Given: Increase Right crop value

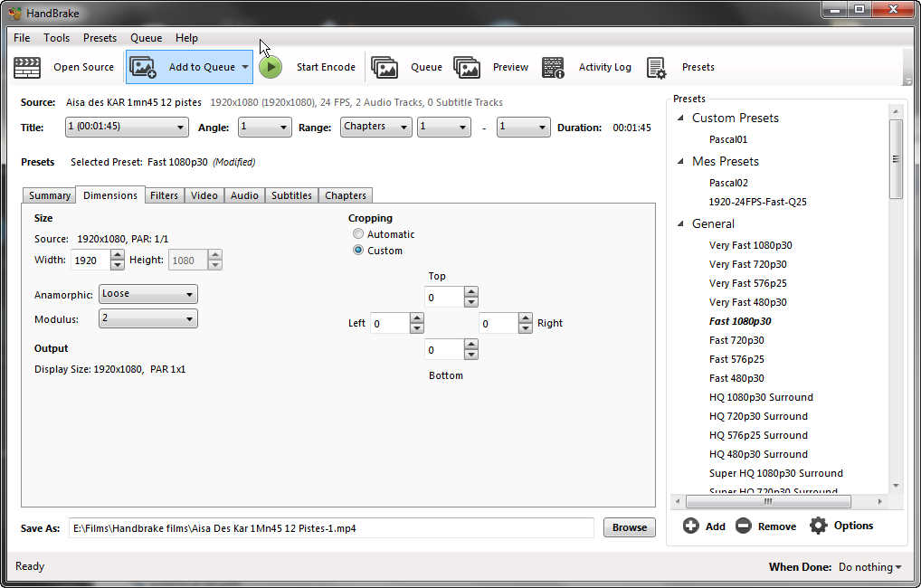Looking at the screenshot, I should (526, 318).
